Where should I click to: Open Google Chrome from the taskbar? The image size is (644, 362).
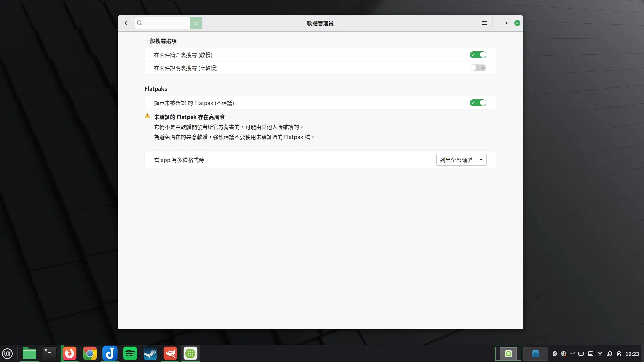tap(90, 353)
